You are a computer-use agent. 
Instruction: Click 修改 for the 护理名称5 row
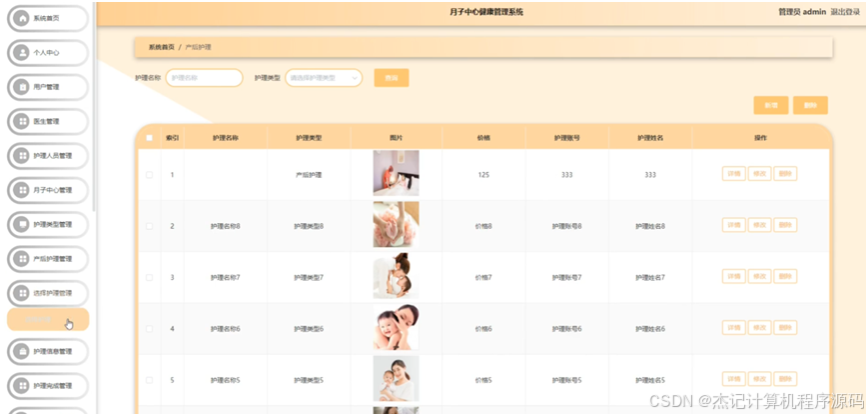pos(759,379)
